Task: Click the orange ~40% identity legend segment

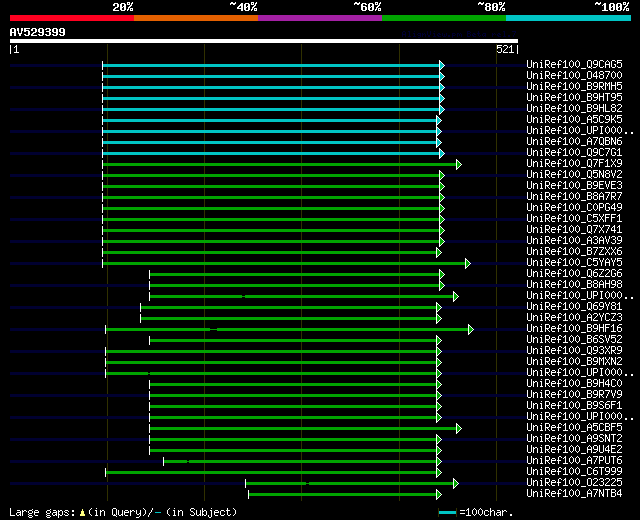Action: 195,17
